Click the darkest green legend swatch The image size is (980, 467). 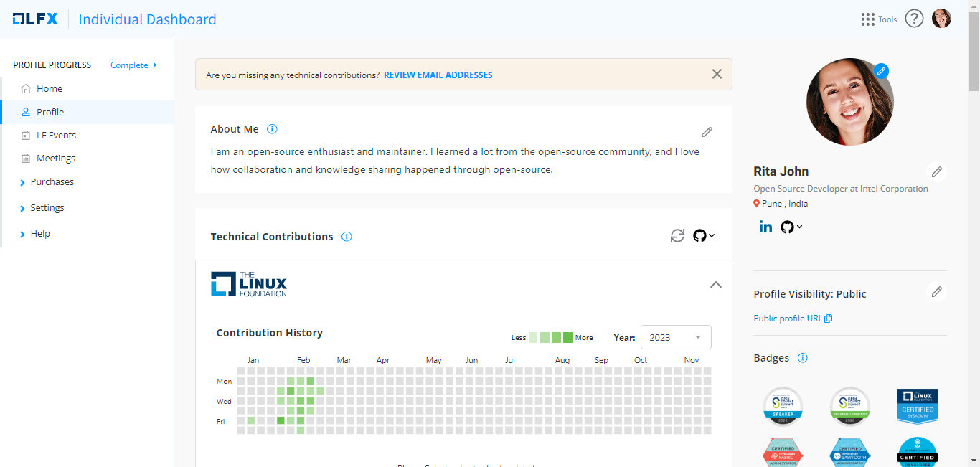click(567, 337)
